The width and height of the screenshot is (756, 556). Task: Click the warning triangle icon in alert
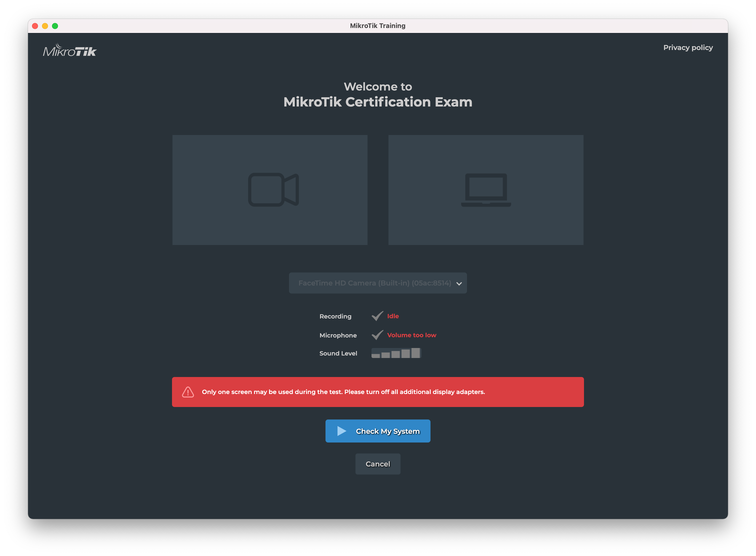tap(188, 392)
